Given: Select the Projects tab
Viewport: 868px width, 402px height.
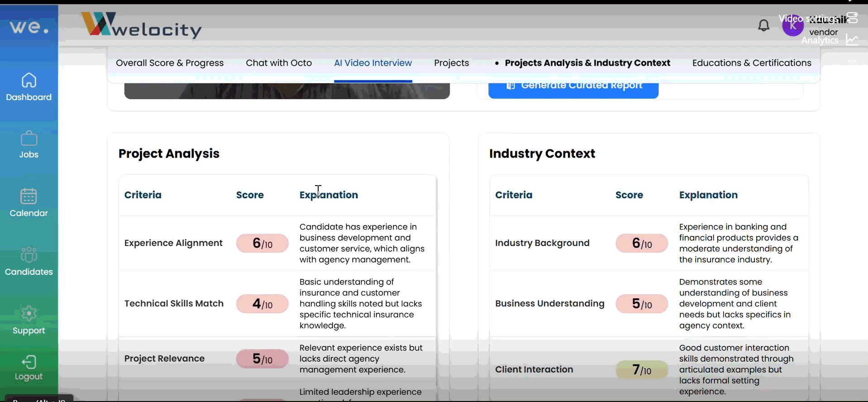Looking at the screenshot, I should click(x=451, y=63).
